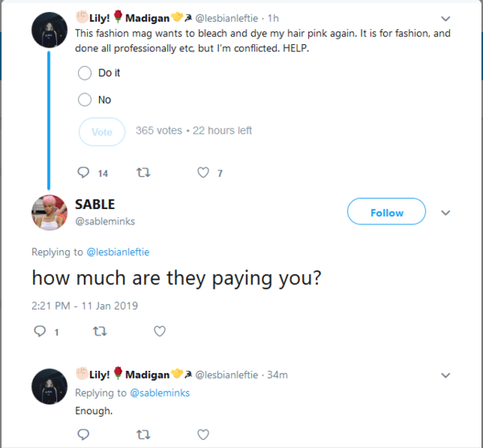This screenshot has width=483, height=448.
Task: Like the "Enough." reply
Action: (x=203, y=434)
